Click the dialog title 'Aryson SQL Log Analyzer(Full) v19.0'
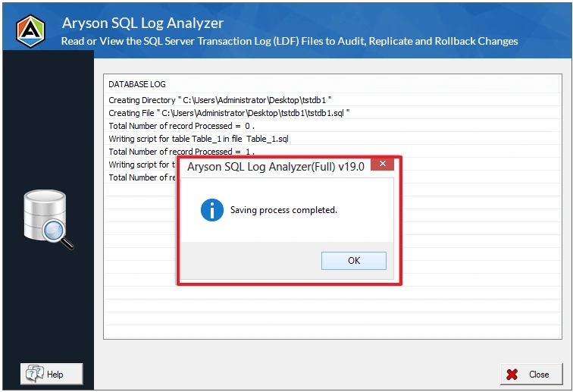The height and width of the screenshot is (392, 573). tap(276, 167)
